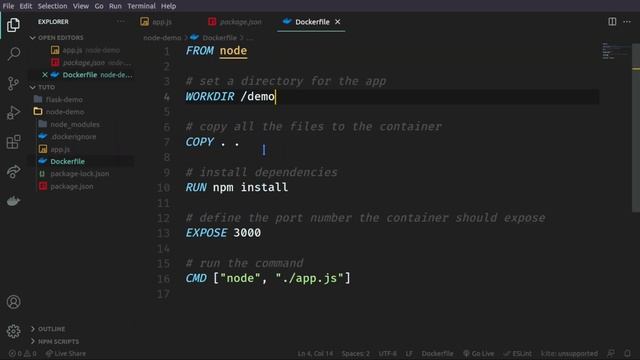Open the Run menu

pyautogui.click(x=115, y=6)
